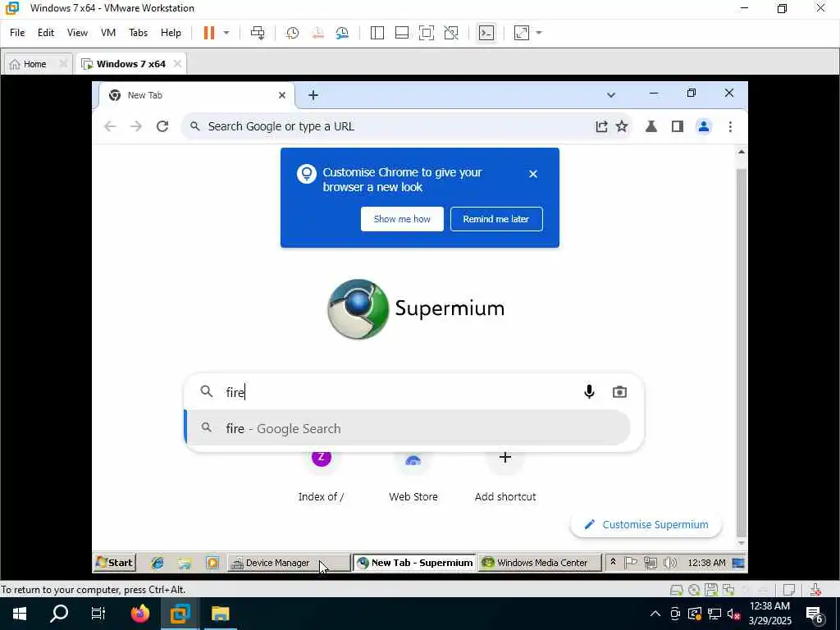This screenshot has height=630, width=840.
Task: Click the stretch guest display icon
Action: (x=521, y=33)
